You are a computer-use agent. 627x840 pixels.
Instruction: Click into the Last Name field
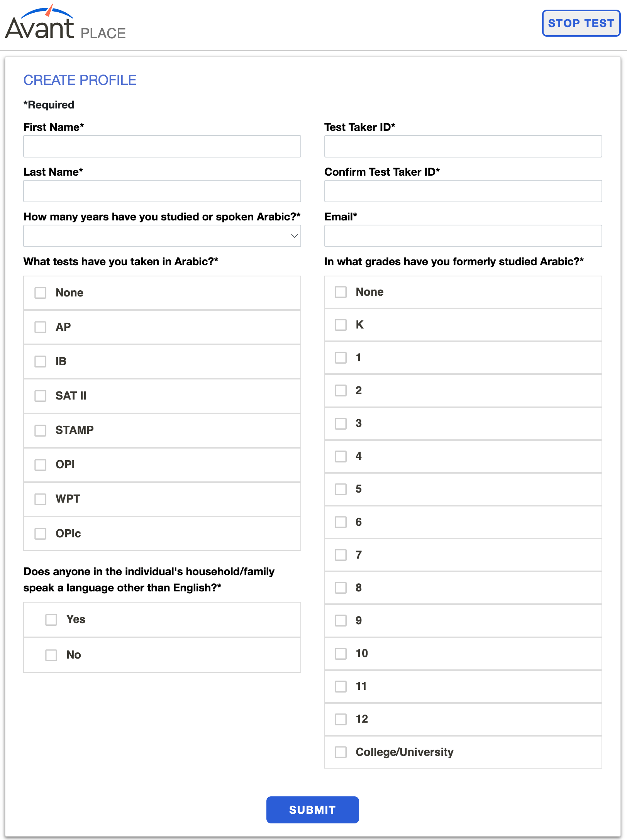click(162, 191)
